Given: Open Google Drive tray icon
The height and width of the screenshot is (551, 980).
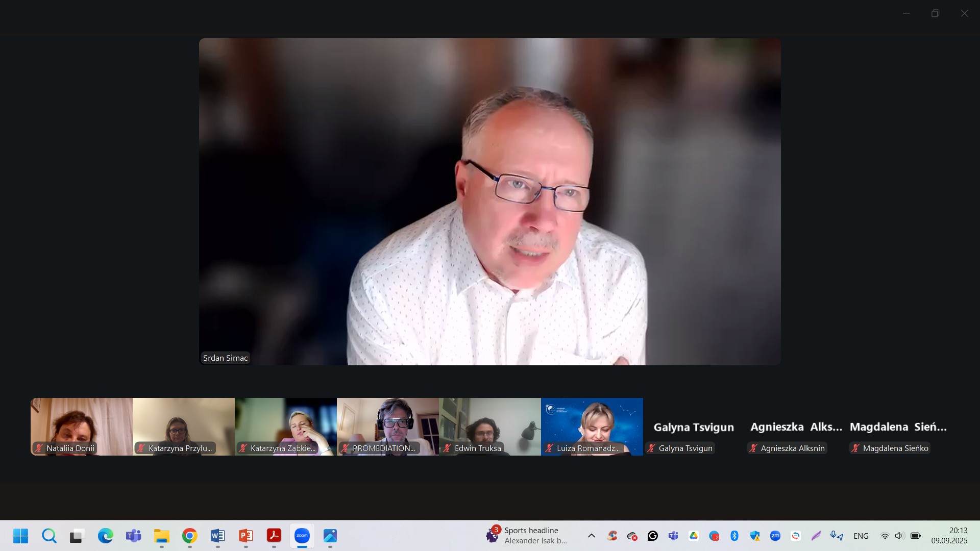Looking at the screenshot, I should [x=694, y=536].
